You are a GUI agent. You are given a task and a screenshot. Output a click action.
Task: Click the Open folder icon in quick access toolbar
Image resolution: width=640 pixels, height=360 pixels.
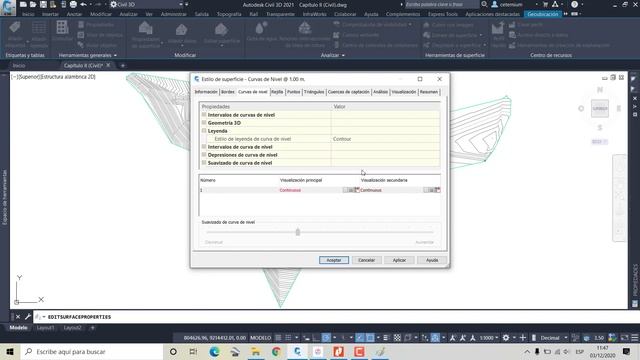click(x=33, y=4)
